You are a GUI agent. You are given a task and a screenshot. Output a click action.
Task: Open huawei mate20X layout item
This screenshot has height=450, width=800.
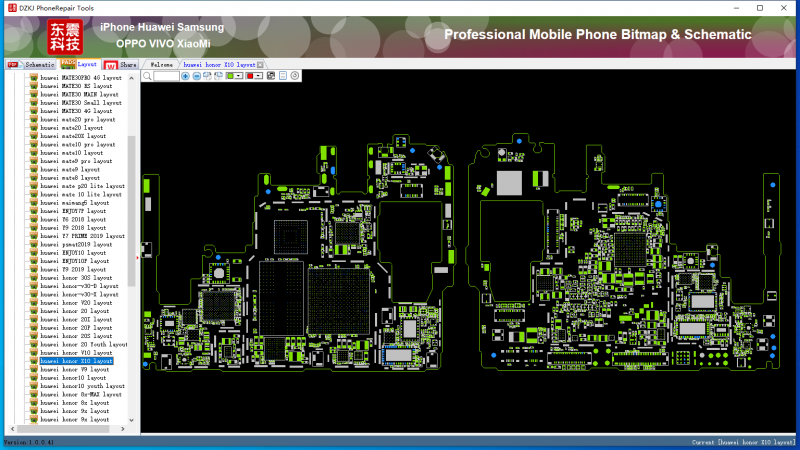[73, 136]
